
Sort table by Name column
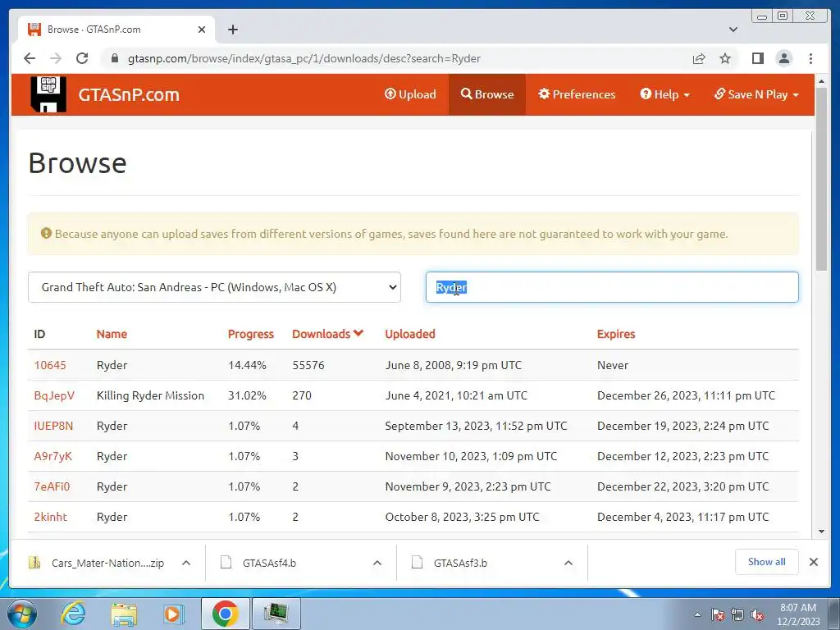point(112,334)
